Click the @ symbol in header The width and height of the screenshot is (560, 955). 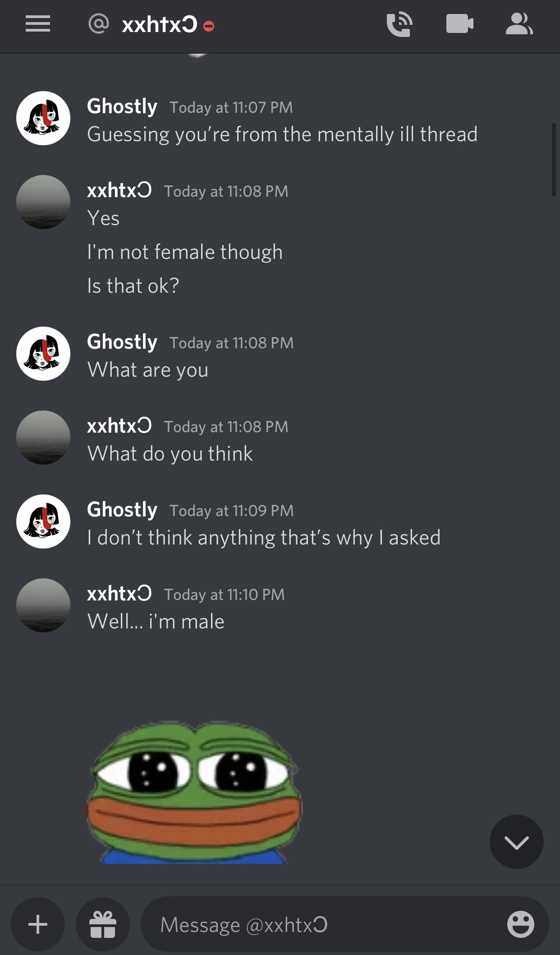pos(99,23)
